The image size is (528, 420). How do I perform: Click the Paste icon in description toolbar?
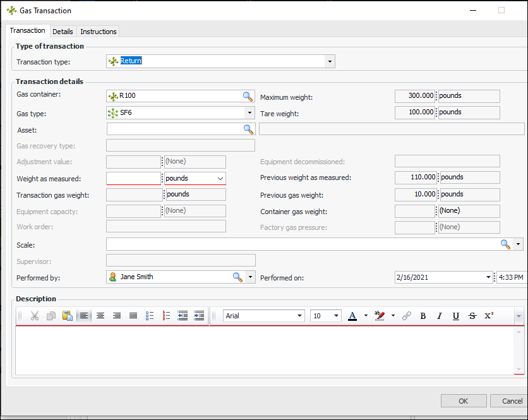(67, 316)
